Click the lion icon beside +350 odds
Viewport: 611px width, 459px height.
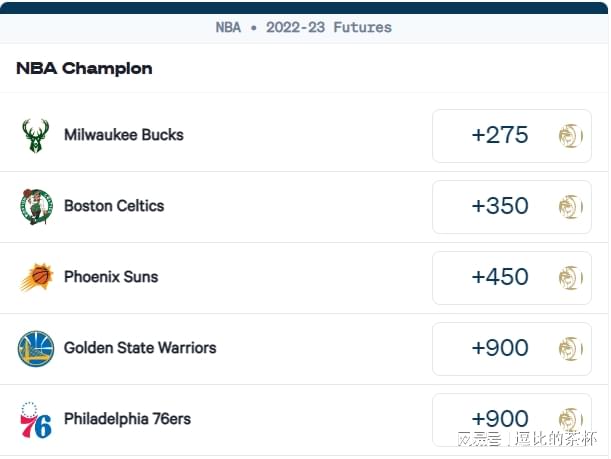tap(571, 207)
